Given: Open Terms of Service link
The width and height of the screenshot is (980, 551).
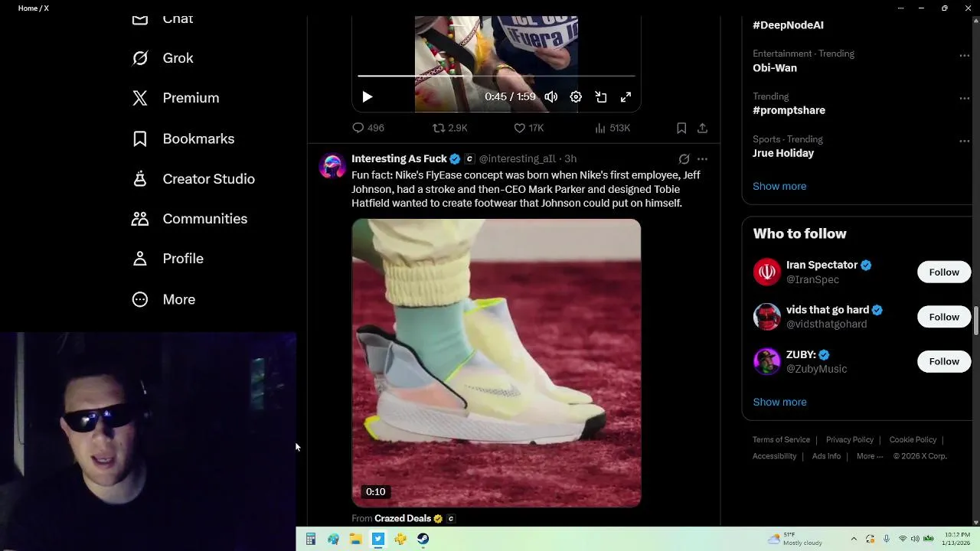Looking at the screenshot, I should point(781,439).
